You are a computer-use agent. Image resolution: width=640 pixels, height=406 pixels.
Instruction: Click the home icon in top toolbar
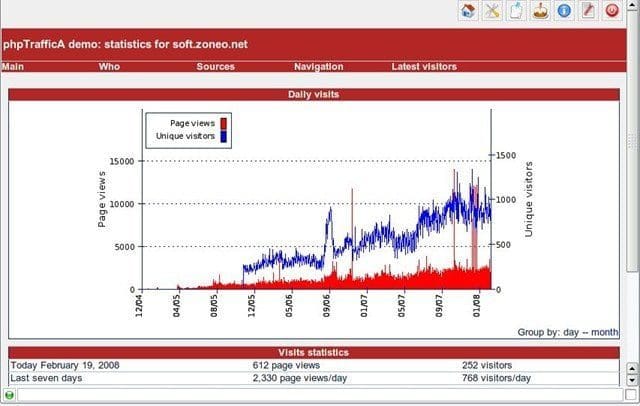click(468, 11)
